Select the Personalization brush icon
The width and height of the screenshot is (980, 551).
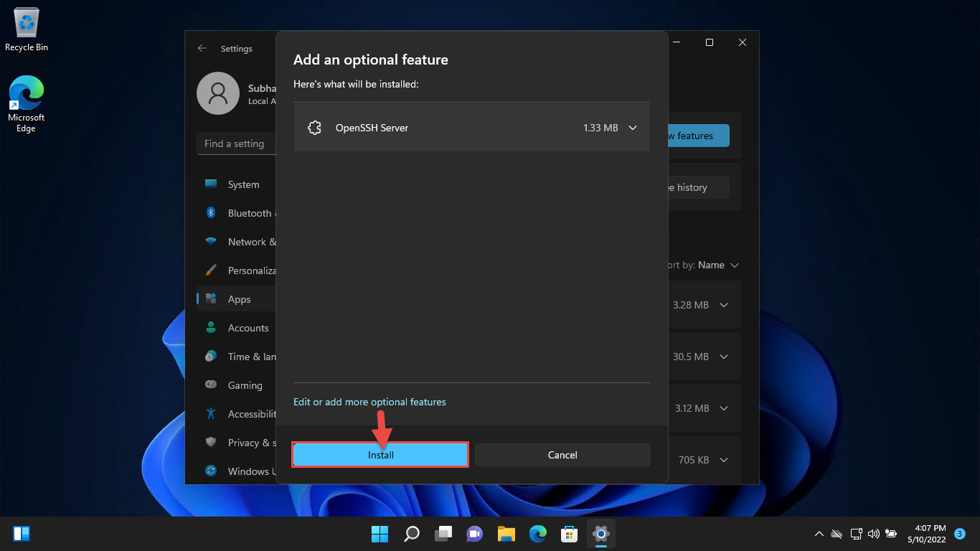[212, 270]
